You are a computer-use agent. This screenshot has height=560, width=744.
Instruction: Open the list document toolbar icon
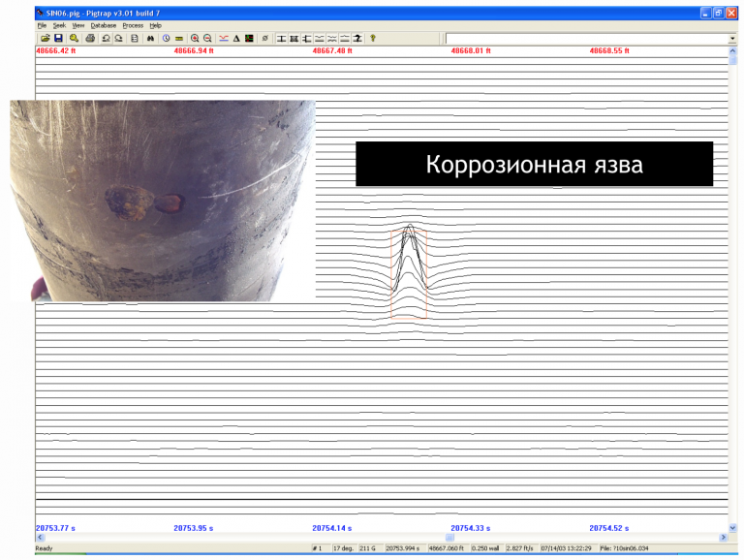click(135, 39)
